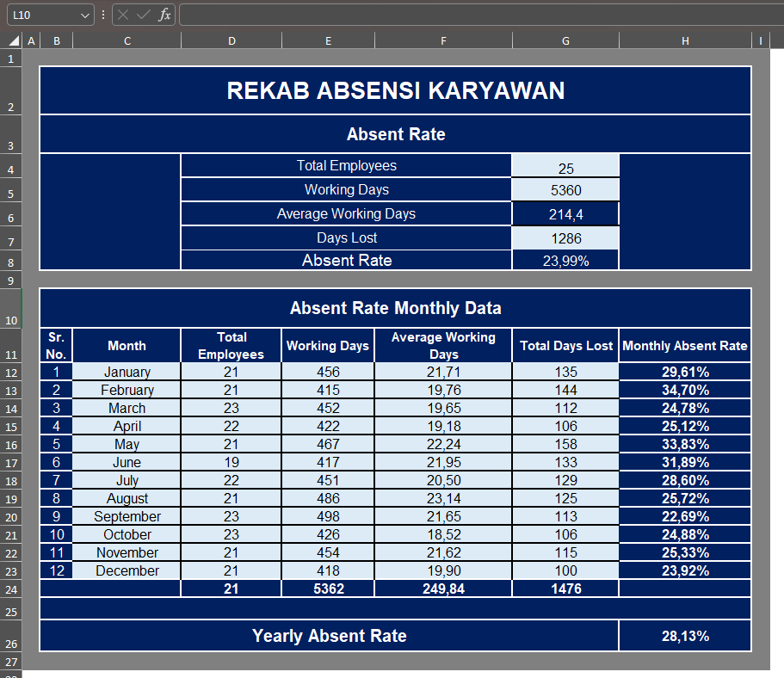Click the Days Lost value cell showing 1286
The width and height of the screenshot is (784, 678).
pos(565,238)
